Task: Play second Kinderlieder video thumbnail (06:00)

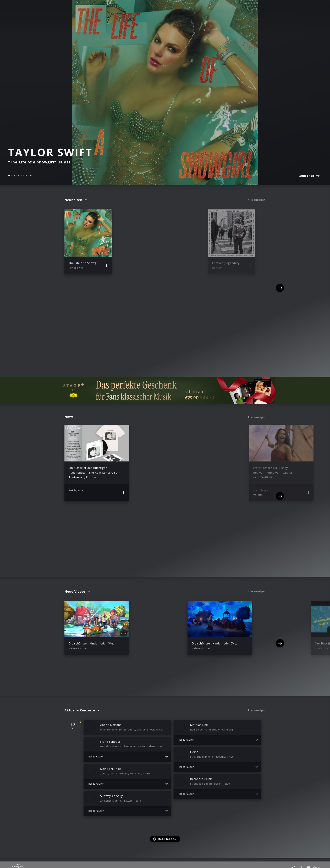Action: [x=220, y=619]
